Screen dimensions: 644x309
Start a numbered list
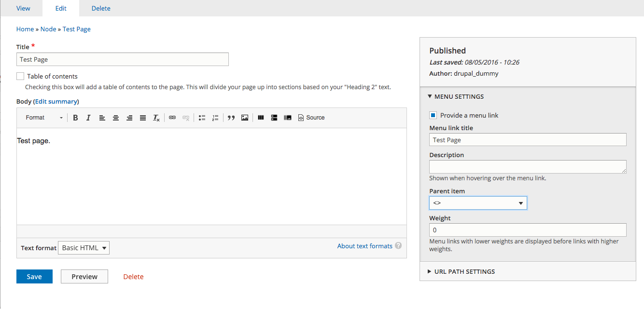pyautogui.click(x=215, y=117)
